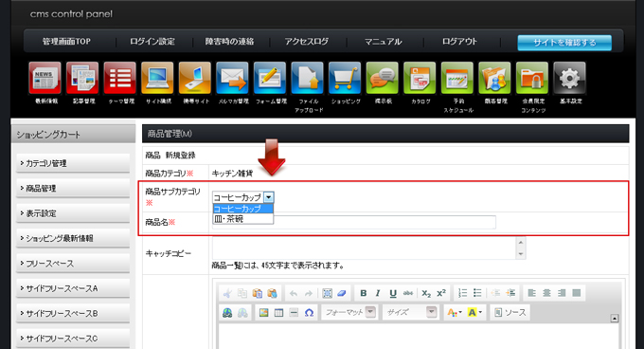Apply Underline formatting in editor
This screenshot has width=644, height=349.
[393, 293]
